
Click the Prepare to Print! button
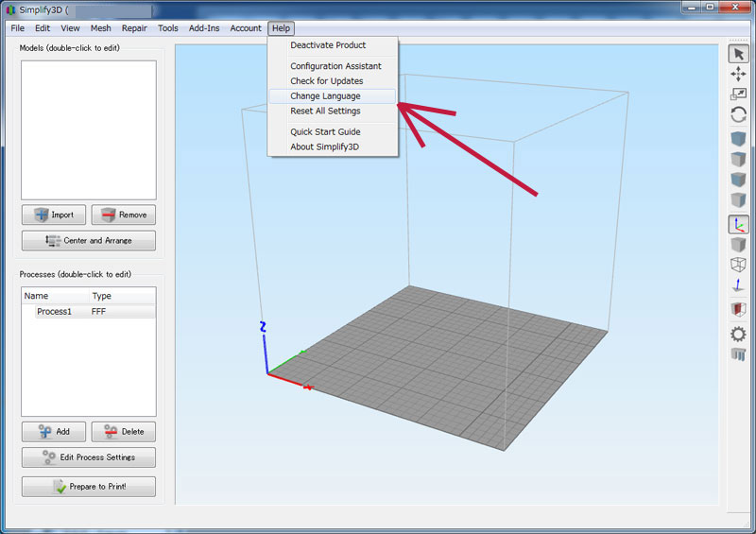click(x=89, y=487)
